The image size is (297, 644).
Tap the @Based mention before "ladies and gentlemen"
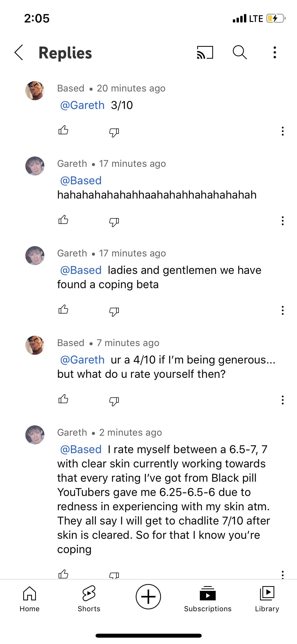point(81,270)
